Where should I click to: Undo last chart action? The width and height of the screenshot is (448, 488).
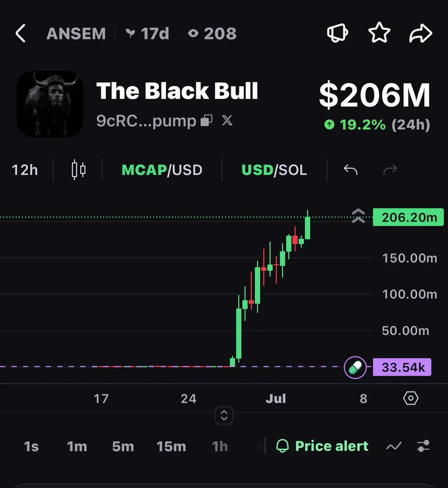coord(350,170)
